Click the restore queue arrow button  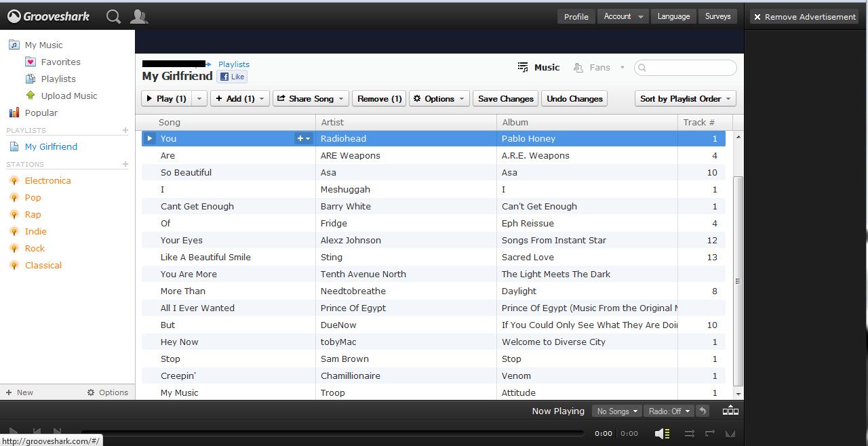tap(703, 411)
